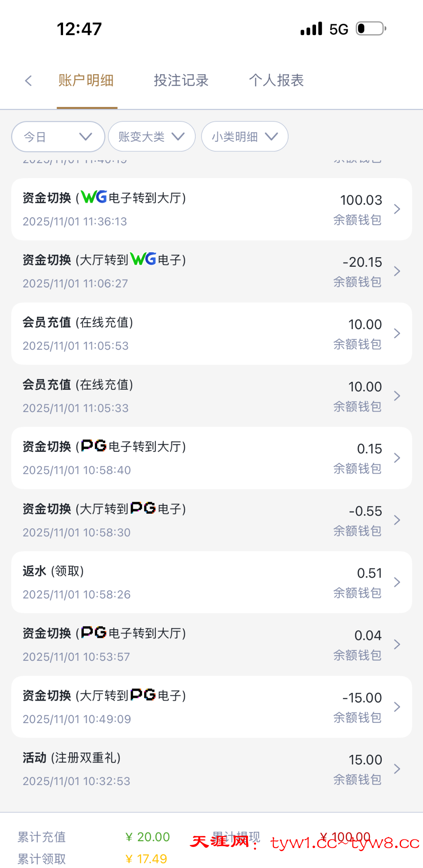Tap chevron on -20.15 transfer row

(397, 271)
